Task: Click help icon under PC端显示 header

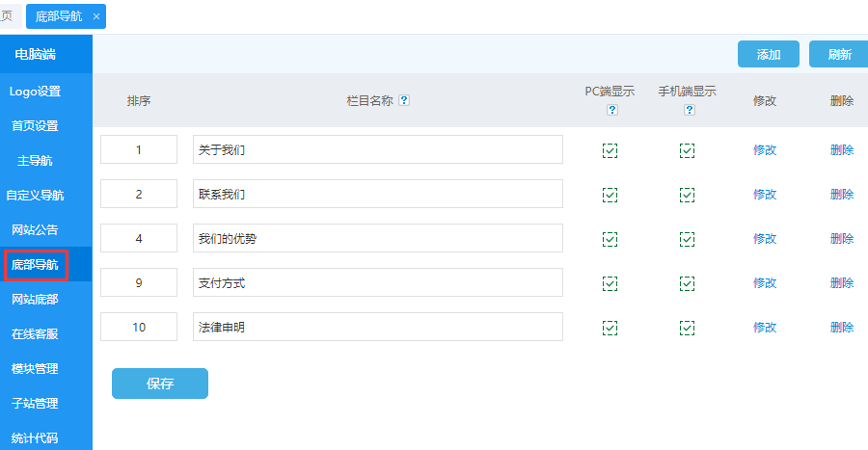Action: (611, 110)
